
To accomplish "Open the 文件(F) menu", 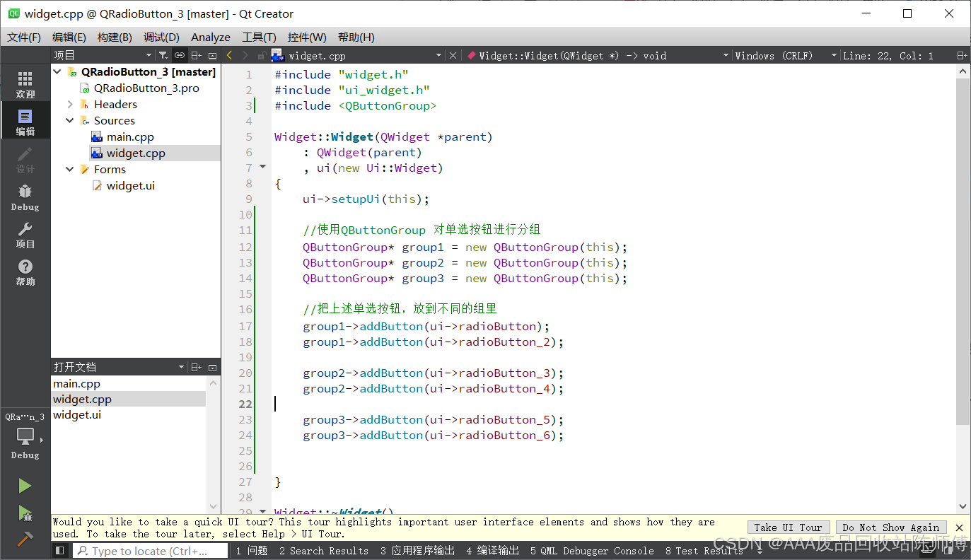I will click(x=24, y=37).
